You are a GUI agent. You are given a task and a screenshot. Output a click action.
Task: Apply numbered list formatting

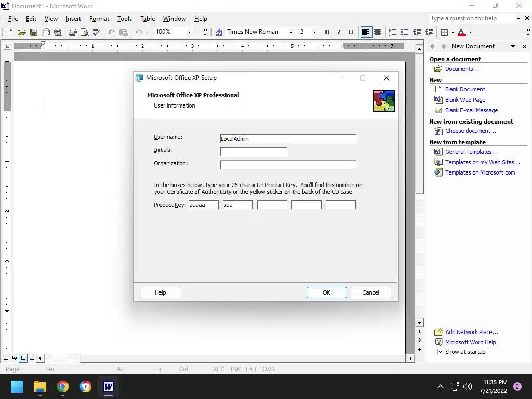point(393,32)
